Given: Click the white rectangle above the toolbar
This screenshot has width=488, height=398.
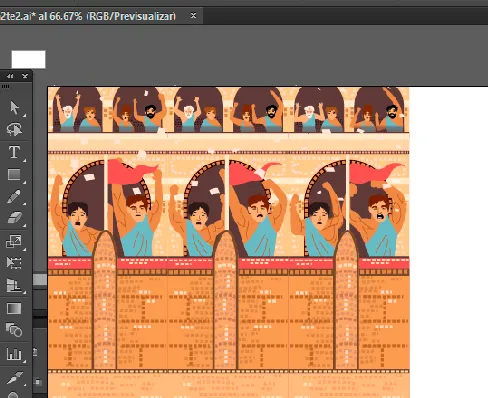Looking at the screenshot, I should pyautogui.click(x=28, y=59).
